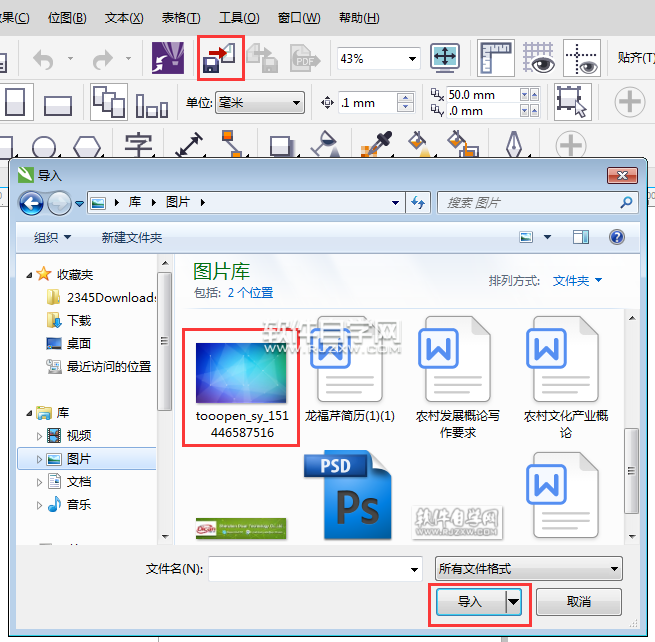The height and width of the screenshot is (642, 655).
Task: Click the Export toolbar icon
Action: point(262,58)
